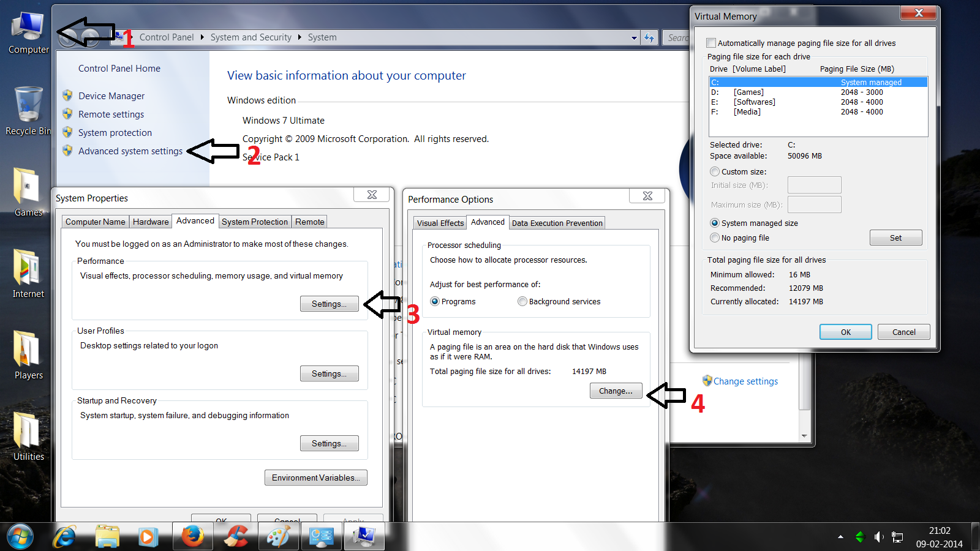
Task: Open Windows Explorer from the taskbar
Action: click(x=107, y=537)
